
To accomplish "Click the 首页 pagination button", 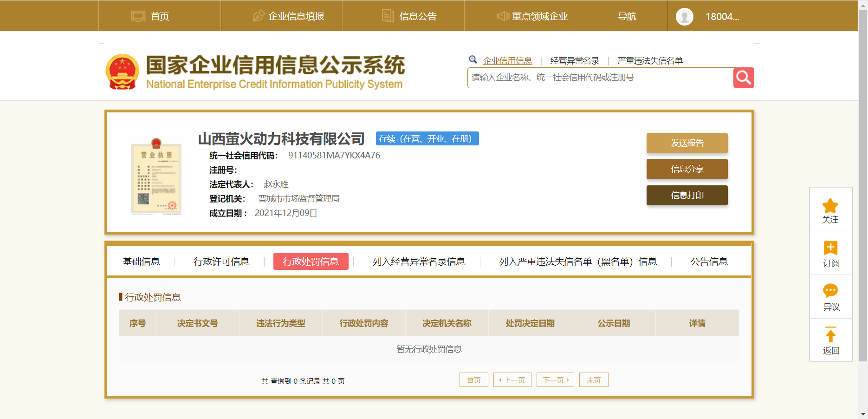I will click(x=474, y=380).
